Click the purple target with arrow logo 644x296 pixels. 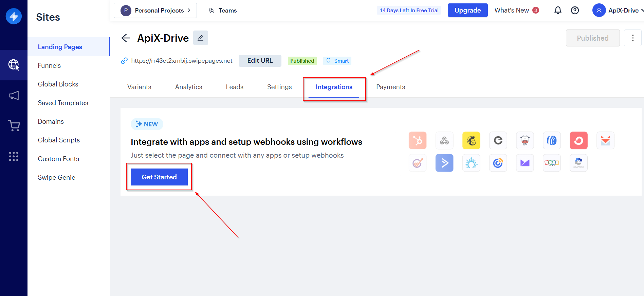[418, 163]
